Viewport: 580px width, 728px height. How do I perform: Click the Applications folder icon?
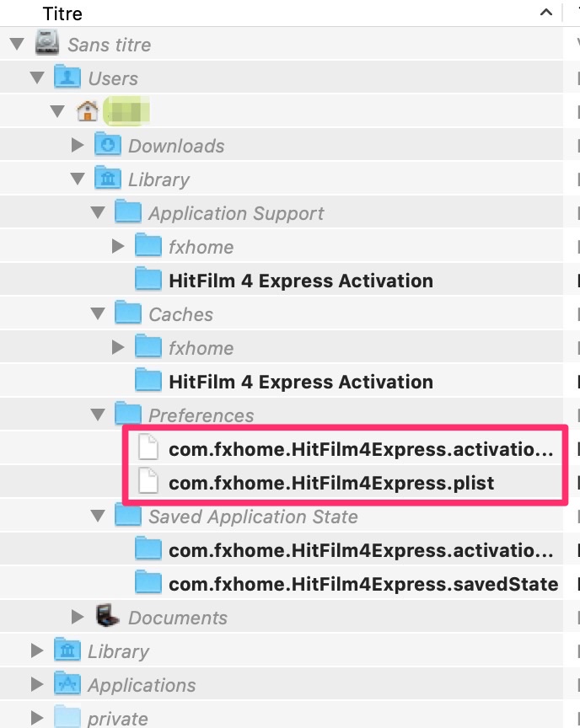[67, 683]
